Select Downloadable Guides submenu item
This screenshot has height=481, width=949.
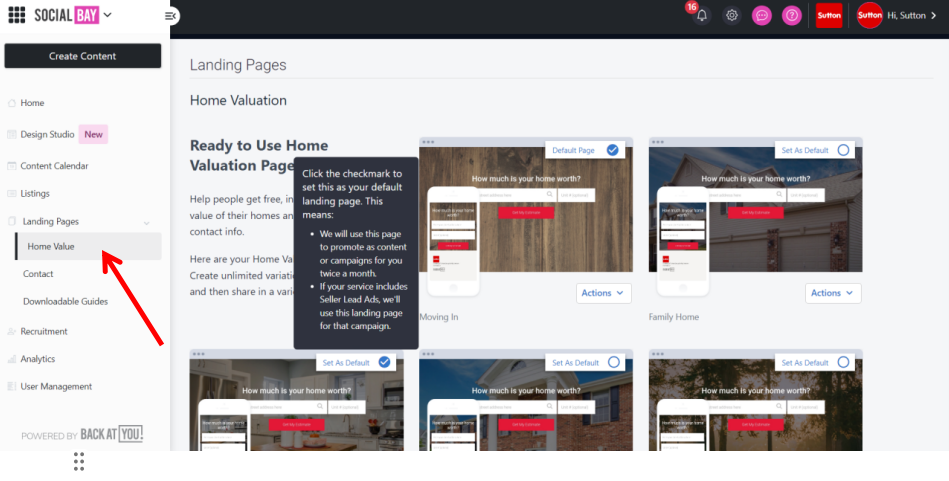coord(65,301)
